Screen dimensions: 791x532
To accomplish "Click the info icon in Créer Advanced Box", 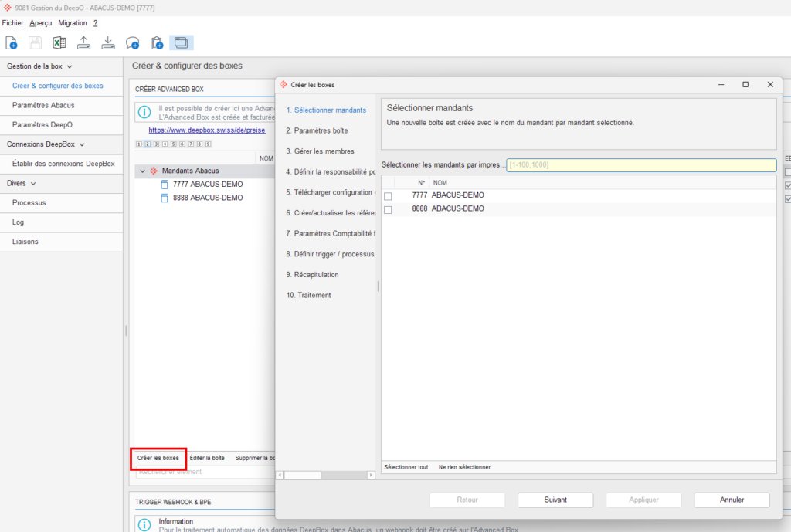I will click(144, 112).
